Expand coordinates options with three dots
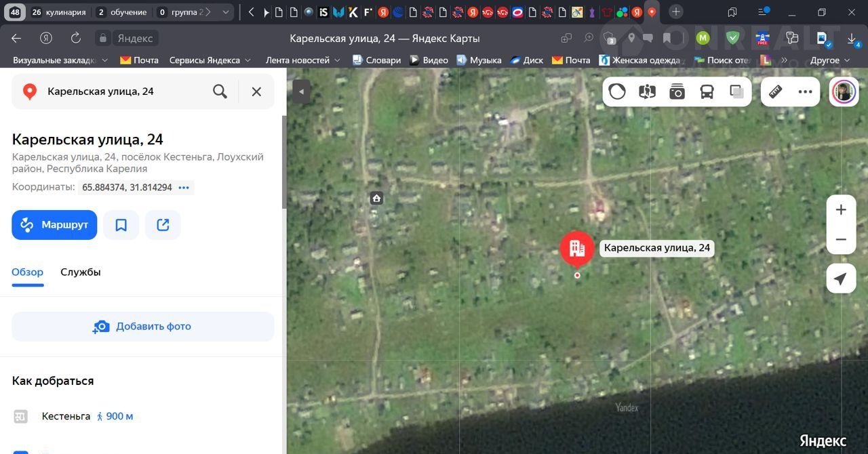868x454 pixels. click(x=184, y=188)
